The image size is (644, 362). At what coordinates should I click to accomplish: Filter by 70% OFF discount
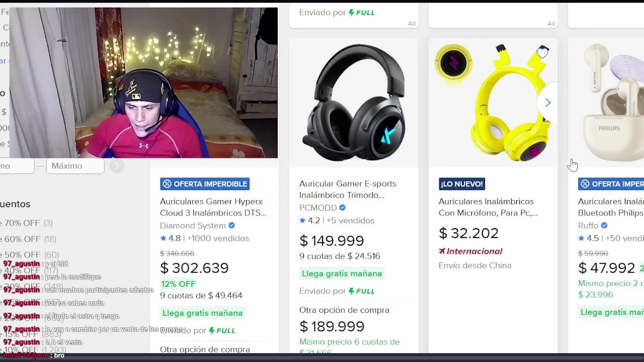tap(26, 223)
